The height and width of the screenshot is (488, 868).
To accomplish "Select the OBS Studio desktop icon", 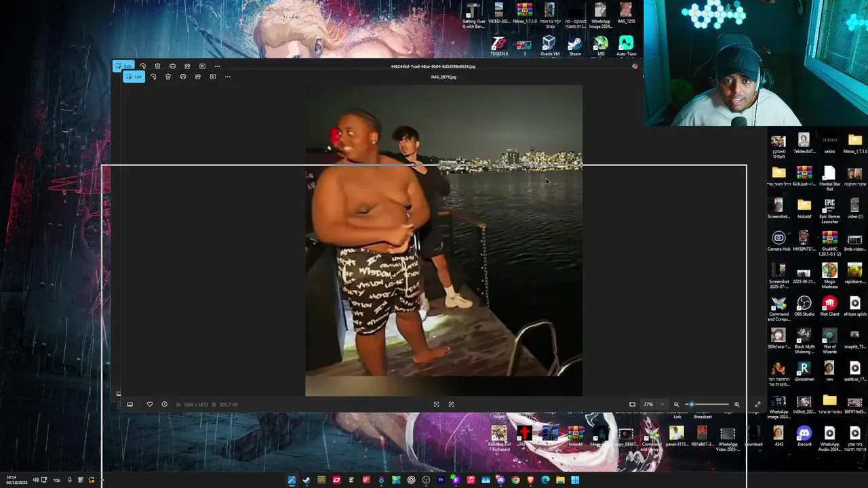I will tap(804, 306).
